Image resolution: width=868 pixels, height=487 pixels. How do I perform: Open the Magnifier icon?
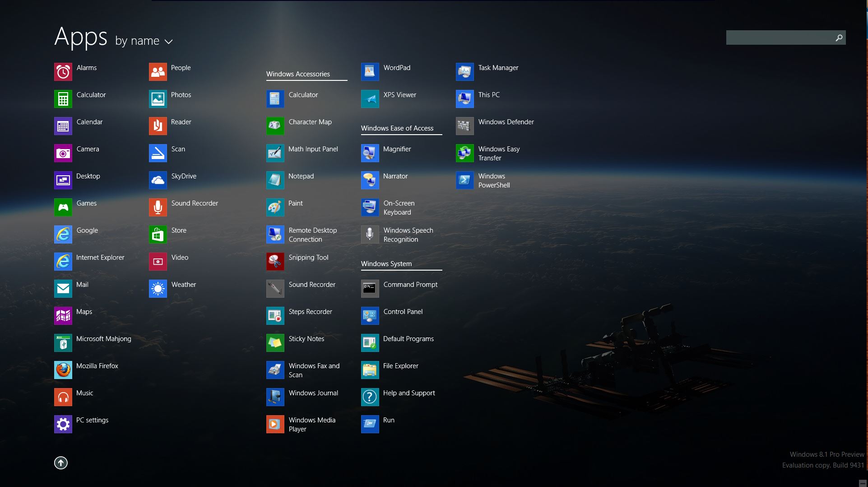[370, 153]
